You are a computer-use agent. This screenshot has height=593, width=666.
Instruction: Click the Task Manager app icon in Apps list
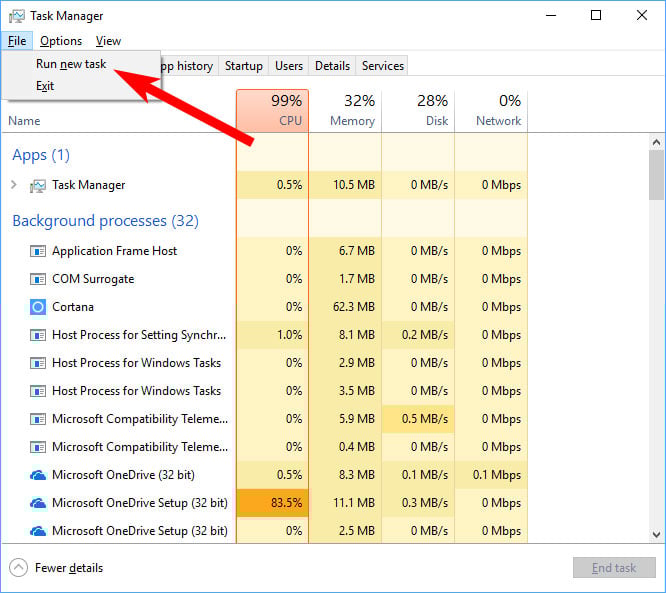coord(37,185)
